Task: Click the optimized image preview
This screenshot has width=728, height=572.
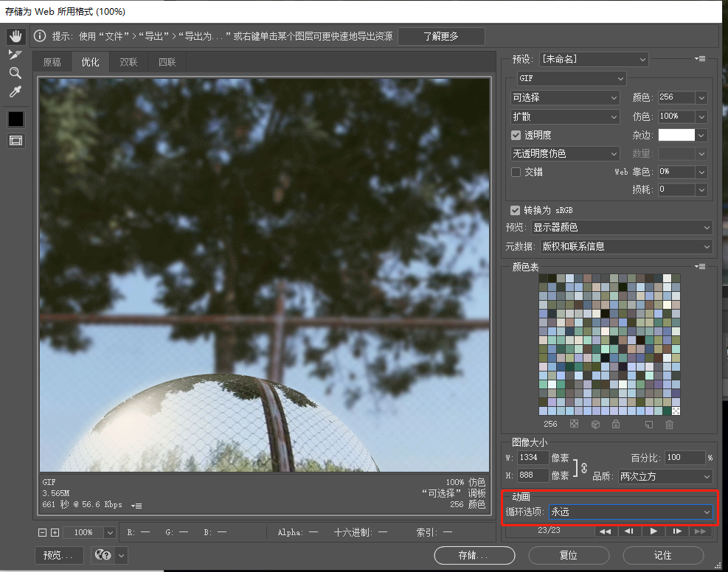Action: (265, 275)
